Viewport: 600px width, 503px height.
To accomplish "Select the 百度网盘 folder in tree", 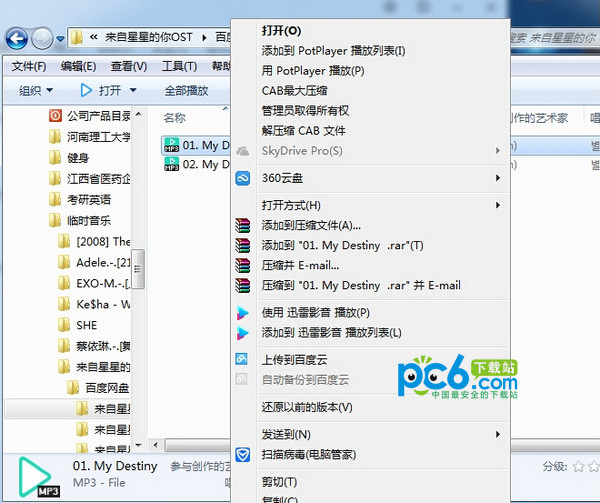I will pyautogui.click(x=107, y=388).
